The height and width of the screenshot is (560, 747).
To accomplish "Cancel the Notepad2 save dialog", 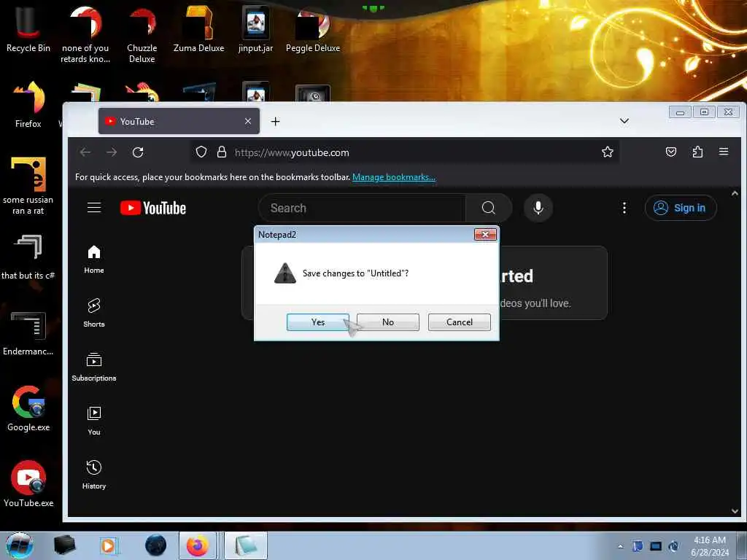I will point(460,322).
